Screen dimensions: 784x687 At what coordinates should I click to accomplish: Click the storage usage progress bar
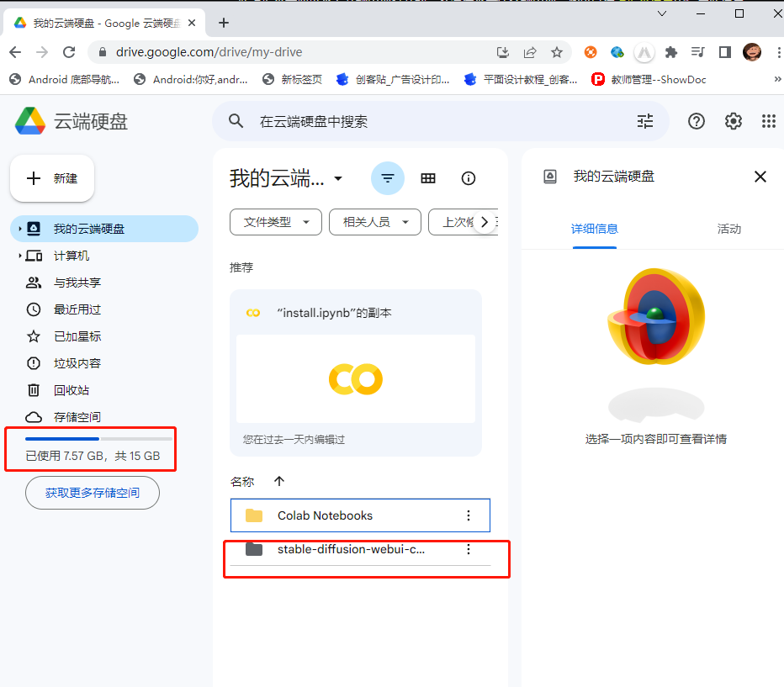pos(98,439)
